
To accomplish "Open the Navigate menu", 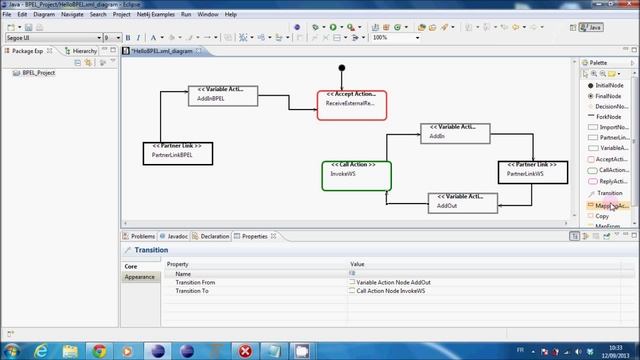I will (x=72, y=14).
